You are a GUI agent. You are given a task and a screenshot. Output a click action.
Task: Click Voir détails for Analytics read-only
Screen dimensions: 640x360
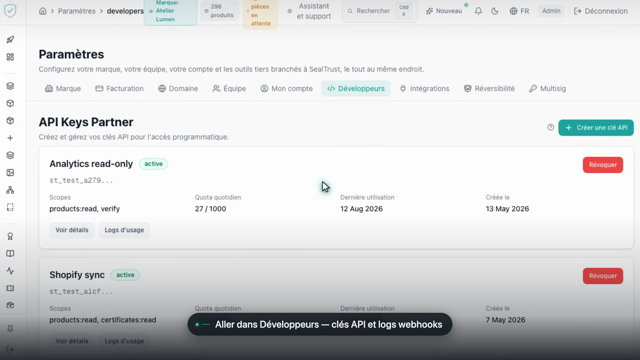point(72,230)
